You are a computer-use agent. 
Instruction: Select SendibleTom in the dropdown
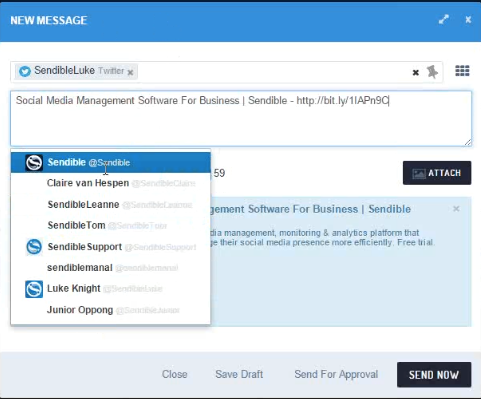111,225
